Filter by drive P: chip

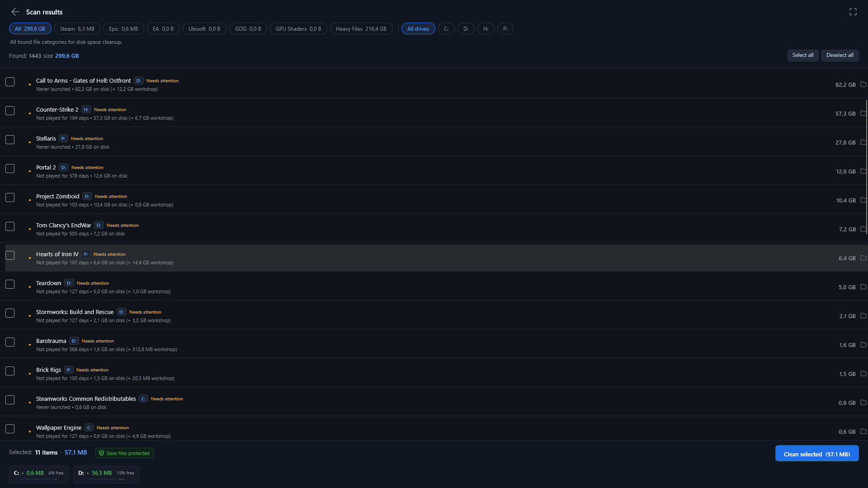(505, 28)
